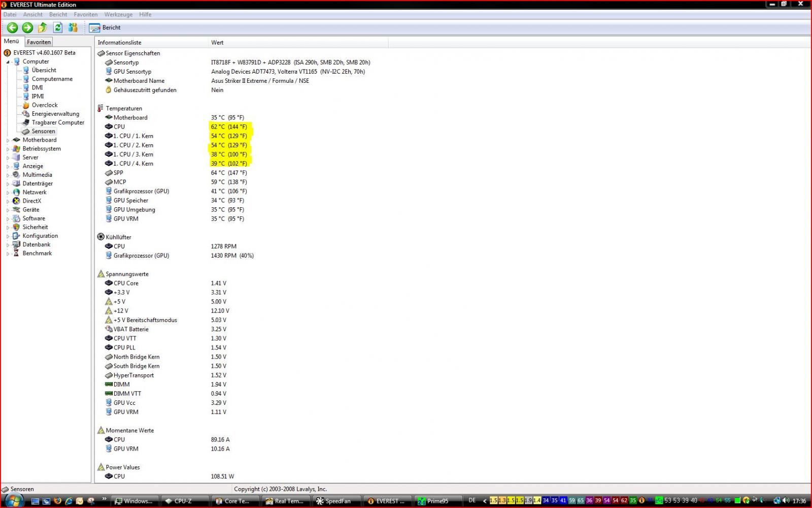
Task: Open the Bericht menu in menu bar
Action: (x=58, y=14)
